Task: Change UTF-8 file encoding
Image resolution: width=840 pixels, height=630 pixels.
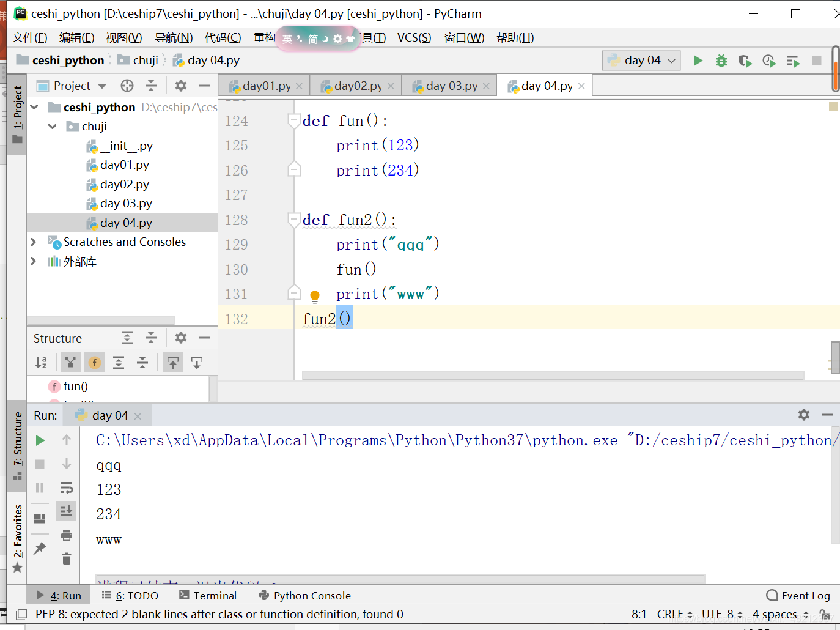Action: pyautogui.click(x=722, y=614)
